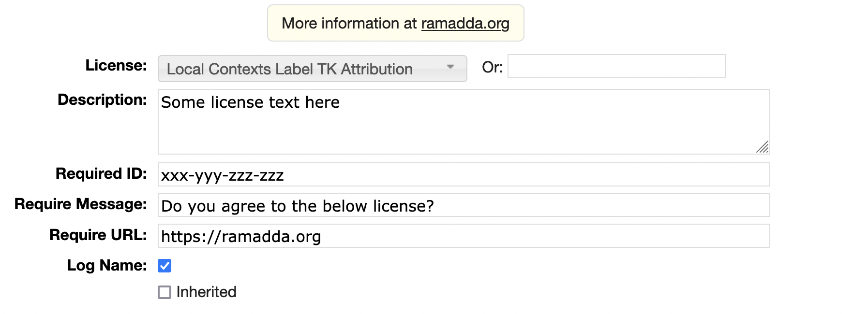
Task: Focus the empty Or text field
Action: [616, 67]
